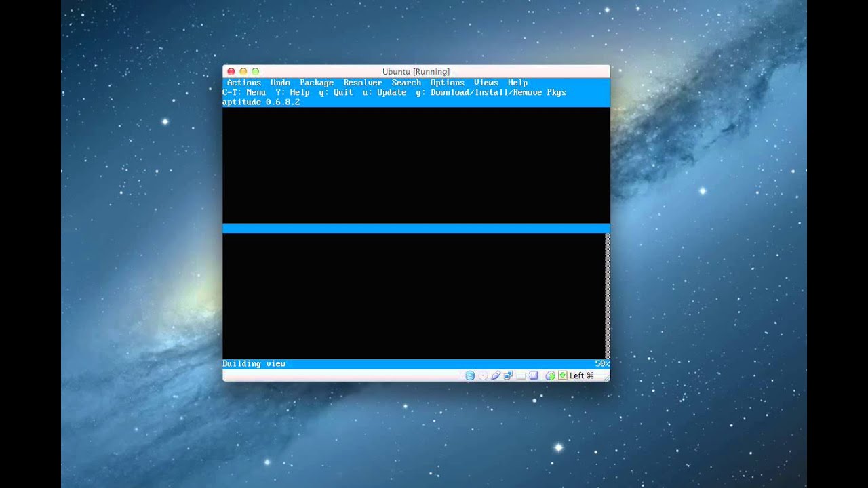Click the hard disk activity icon
Image resolution: width=868 pixels, height=488 pixels.
tap(470, 375)
